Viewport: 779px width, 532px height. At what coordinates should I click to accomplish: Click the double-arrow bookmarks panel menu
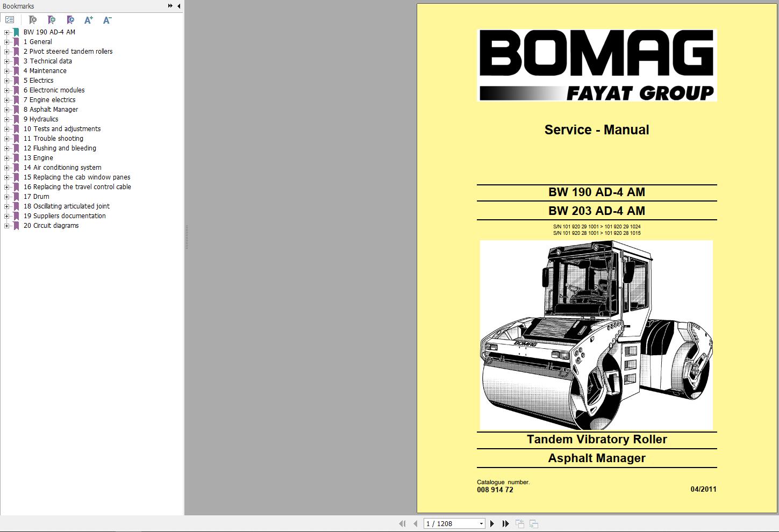point(170,6)
